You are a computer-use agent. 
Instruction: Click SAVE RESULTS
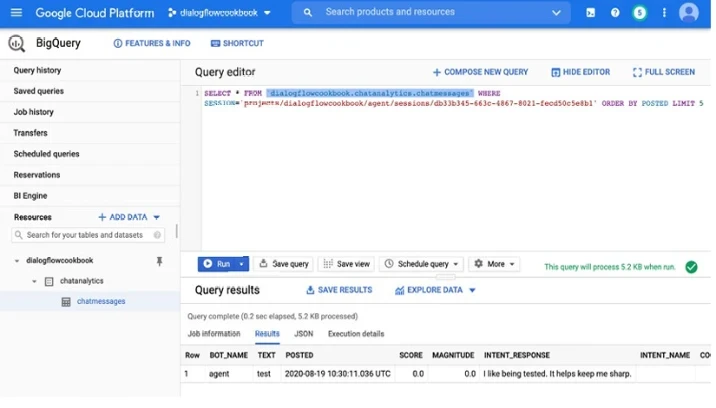pyautogui.click(x=339, y=290)
